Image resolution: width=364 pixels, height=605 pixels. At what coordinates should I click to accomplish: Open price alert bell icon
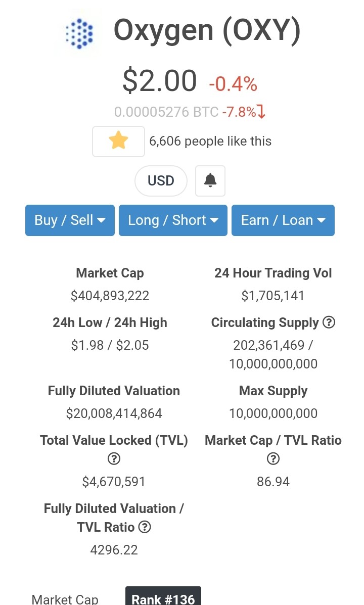(x=210, y=180)
